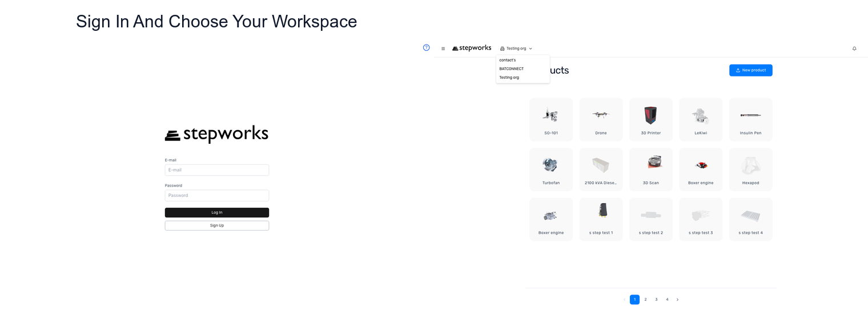The height and width of the screenshot is (311, 868).
Task: Go to pagination page 1
Action: (x=634, y=300)
